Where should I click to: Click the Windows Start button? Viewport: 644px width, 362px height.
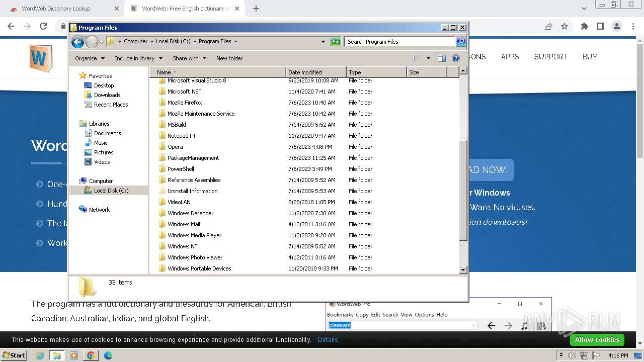(x=14, y=355)
